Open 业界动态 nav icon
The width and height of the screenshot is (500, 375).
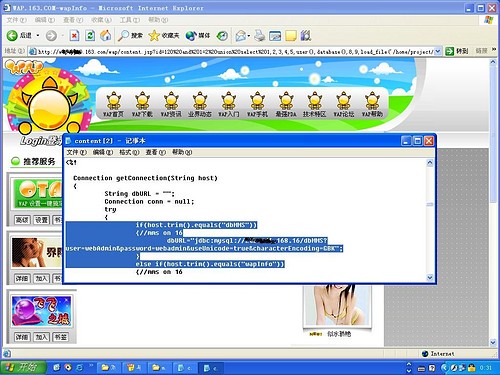click(200, 104)
